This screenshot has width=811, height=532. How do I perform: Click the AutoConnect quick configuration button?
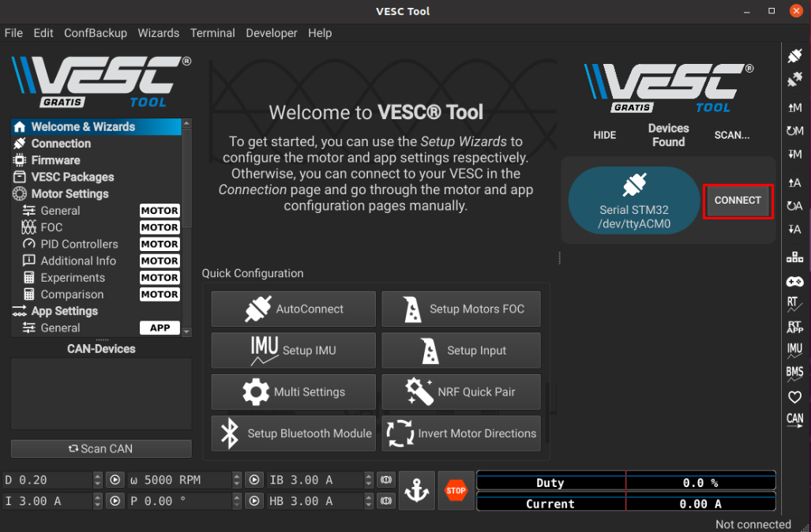tap(293, 309)
